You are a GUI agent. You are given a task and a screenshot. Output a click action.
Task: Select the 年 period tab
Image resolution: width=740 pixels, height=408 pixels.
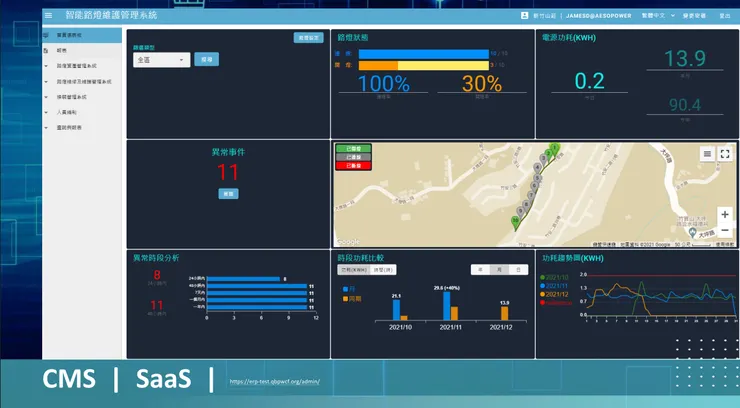click(480, 270)
